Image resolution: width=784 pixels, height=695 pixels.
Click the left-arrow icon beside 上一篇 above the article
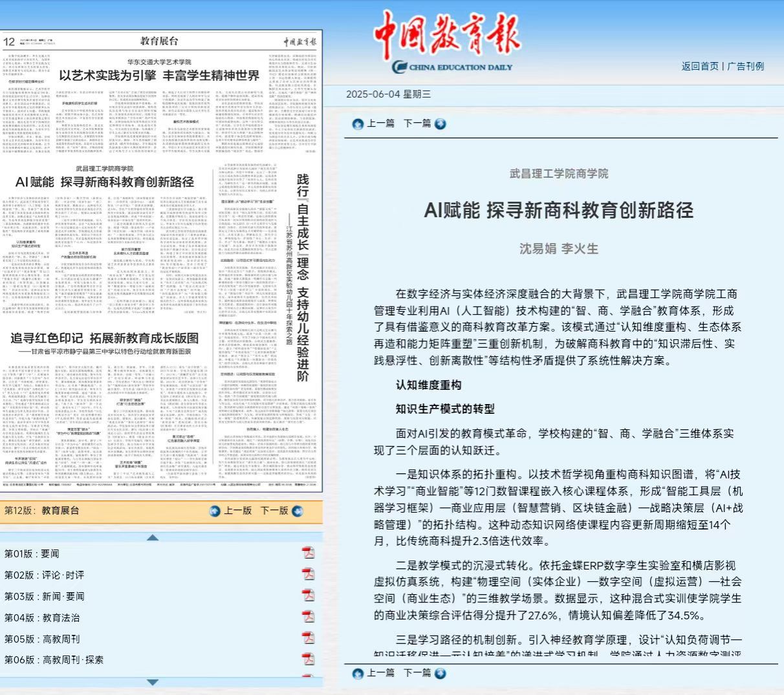(x=358, y=123)
